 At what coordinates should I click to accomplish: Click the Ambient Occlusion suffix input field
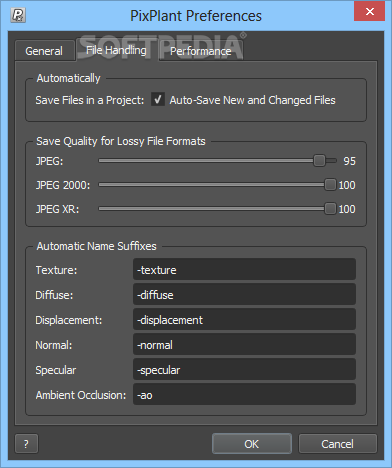[x=244, y=394]
